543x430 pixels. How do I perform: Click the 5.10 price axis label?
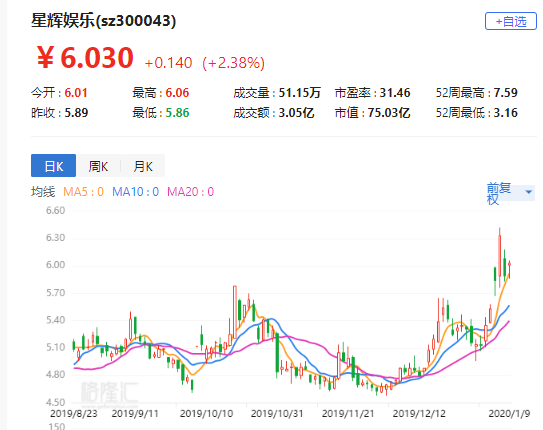pyautogui.click(x=55, y=347)
